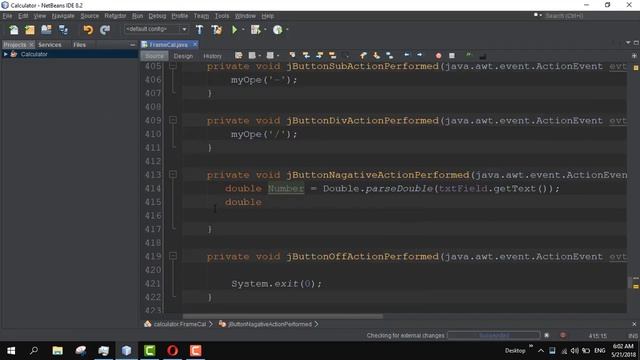
Task: Click the Build Project hammer icon
Action: point(199,30)
